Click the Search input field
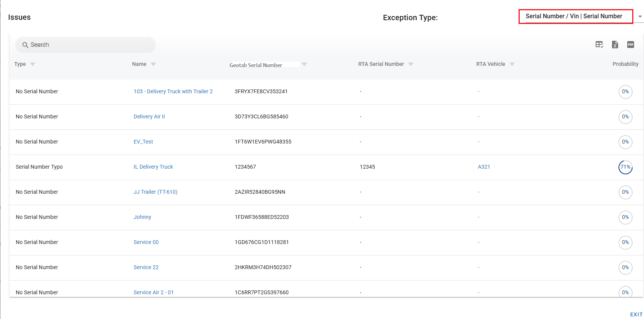Screen dimensions: 644x319 click(x=86, y=45)
